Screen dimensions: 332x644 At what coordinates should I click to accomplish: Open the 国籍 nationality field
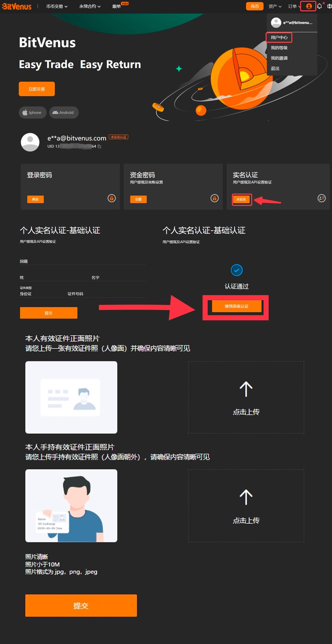[83, 261]
